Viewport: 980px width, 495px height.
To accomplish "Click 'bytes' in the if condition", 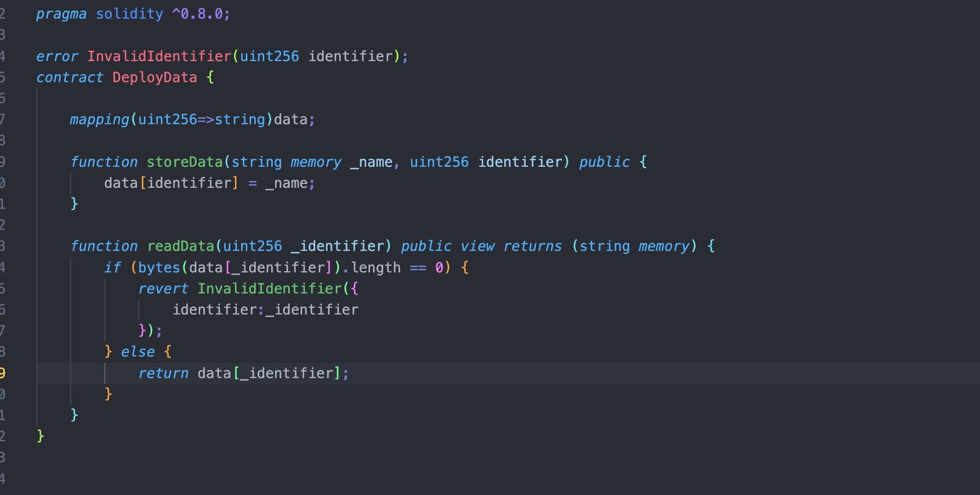I will tap(159, 268).
